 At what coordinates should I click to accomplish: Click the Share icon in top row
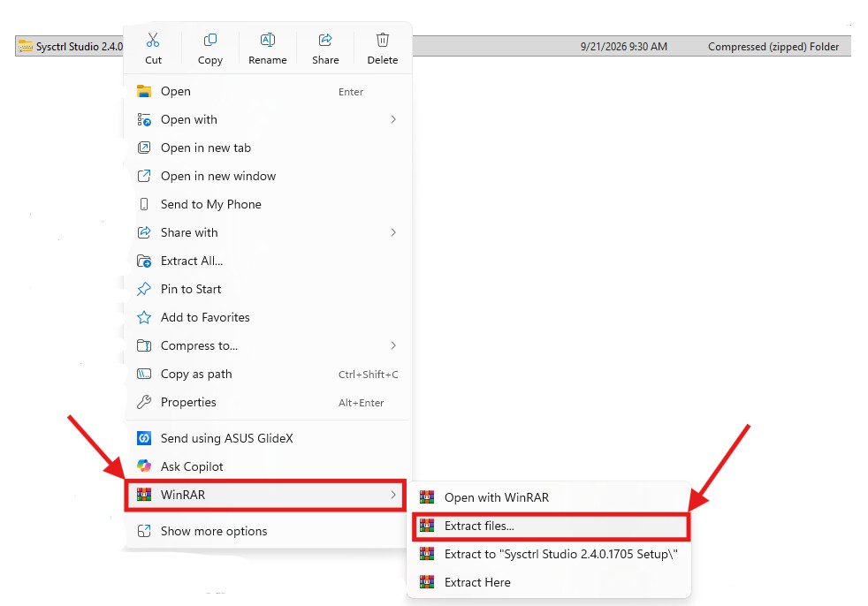[x=325, y=40]
